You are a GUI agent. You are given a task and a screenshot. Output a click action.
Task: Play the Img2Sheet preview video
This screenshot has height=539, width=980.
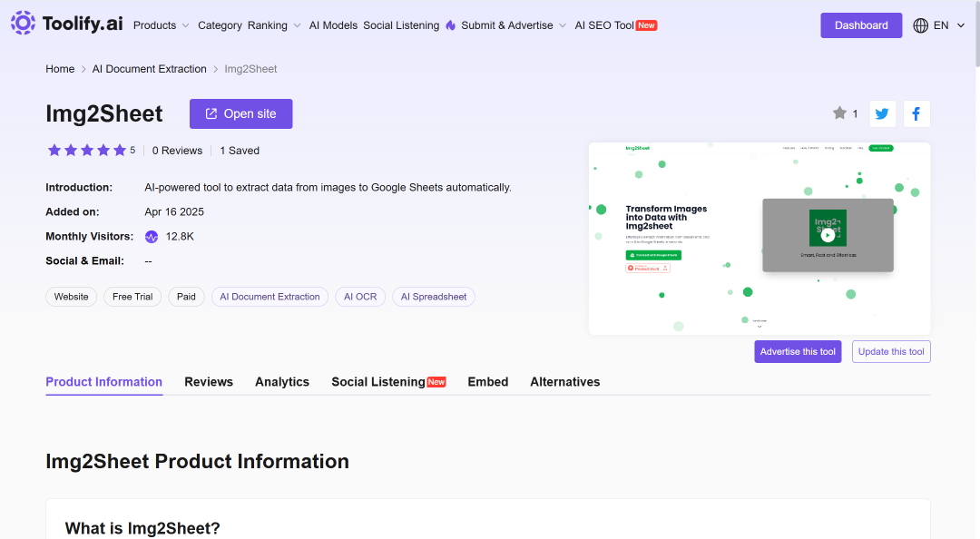[828, 235]
